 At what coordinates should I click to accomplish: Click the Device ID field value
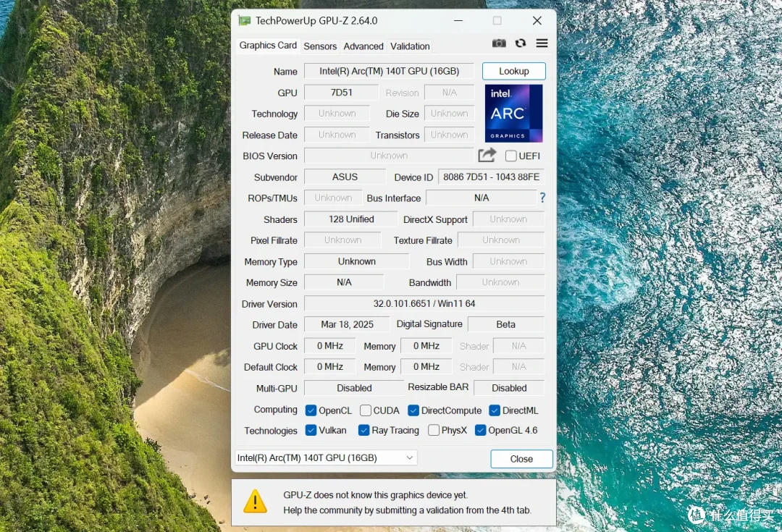pyautogui.click(x=491, y=177)
